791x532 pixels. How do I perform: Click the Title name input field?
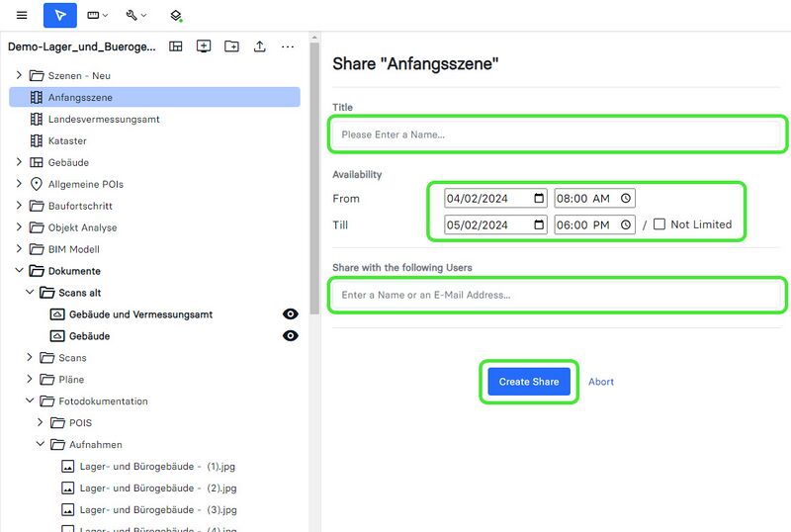559,134
